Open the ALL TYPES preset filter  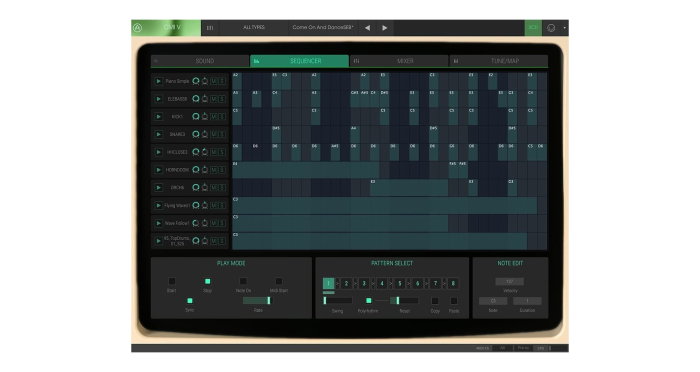click(254, 27)
